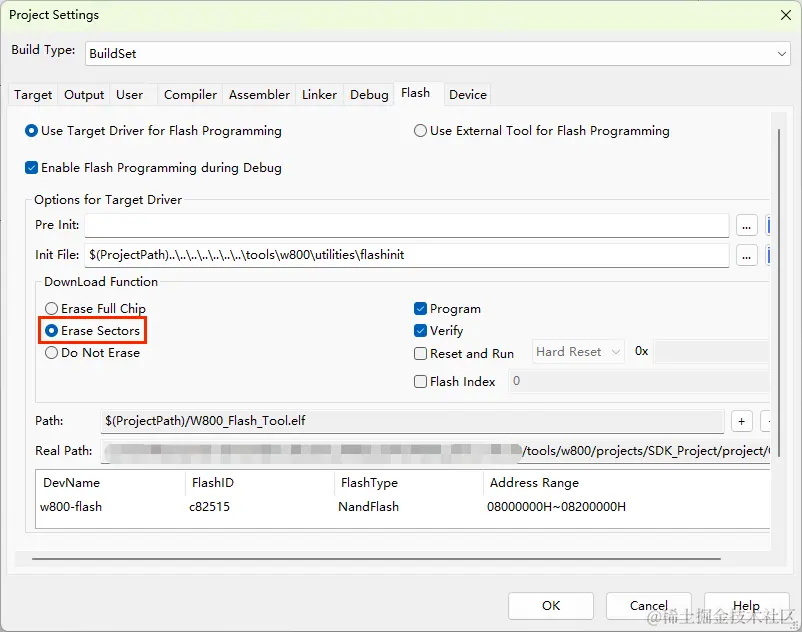Click the Init File input field
The width and height of the screenshot is (802, 632).
pyautogui.click(x=407, y=255)
